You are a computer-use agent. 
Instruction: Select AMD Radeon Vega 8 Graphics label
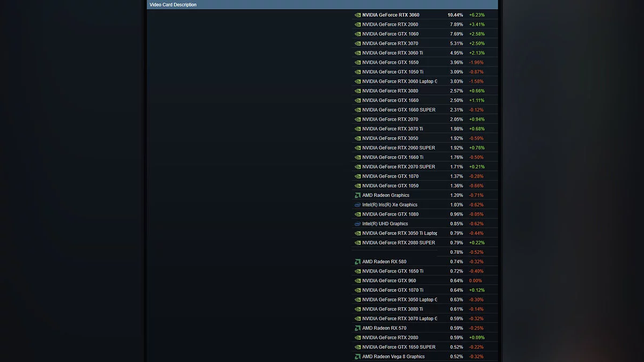coord(393,357)
